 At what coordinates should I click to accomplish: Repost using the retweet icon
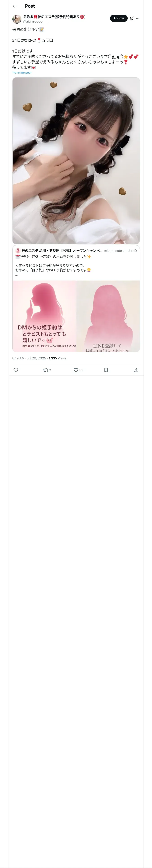(x=46, y=370)
